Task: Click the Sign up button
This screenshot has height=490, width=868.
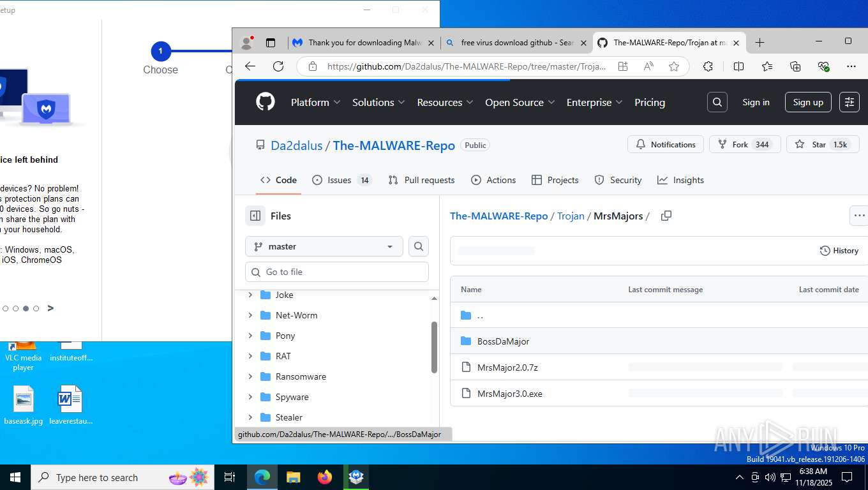Action: (808, 102)
